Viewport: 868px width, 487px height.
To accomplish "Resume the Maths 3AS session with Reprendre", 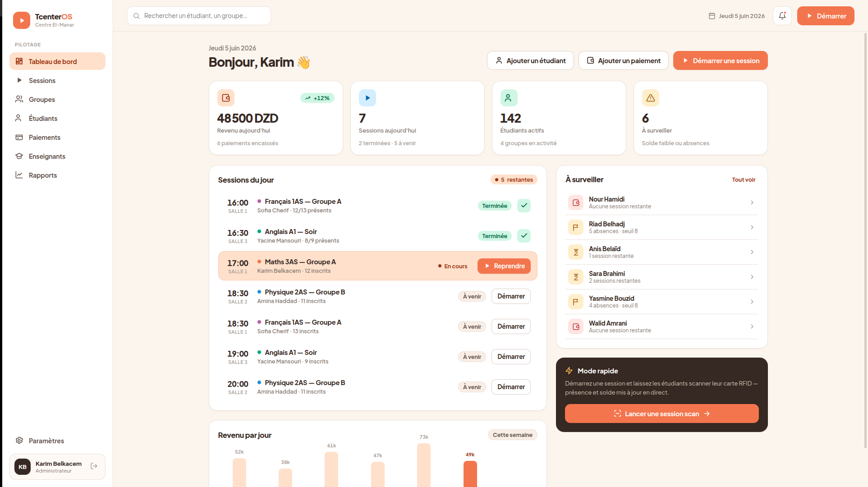I will point(504,266).
